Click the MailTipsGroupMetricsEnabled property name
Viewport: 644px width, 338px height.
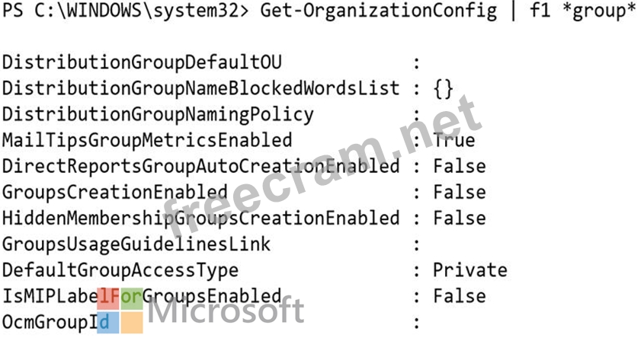coord(147,141)
